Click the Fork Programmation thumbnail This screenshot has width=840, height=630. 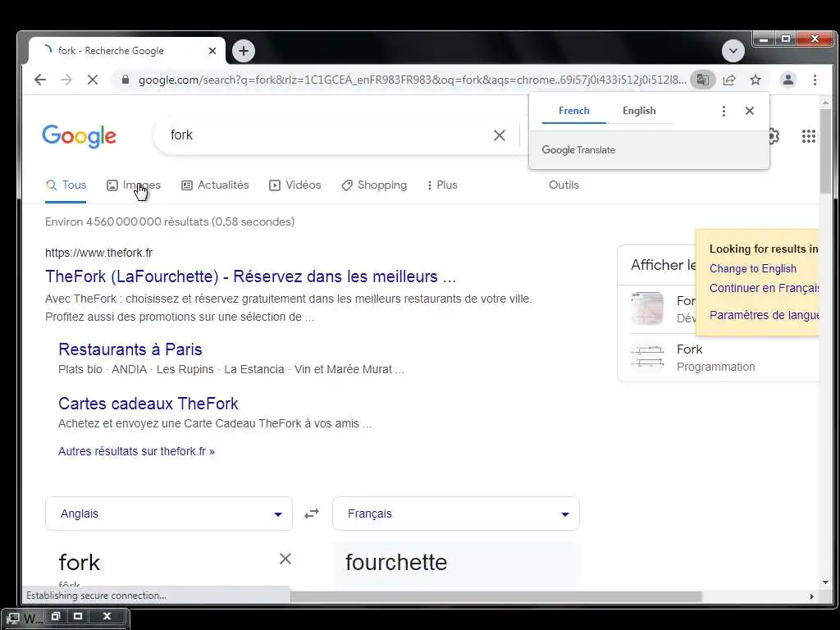647,358
